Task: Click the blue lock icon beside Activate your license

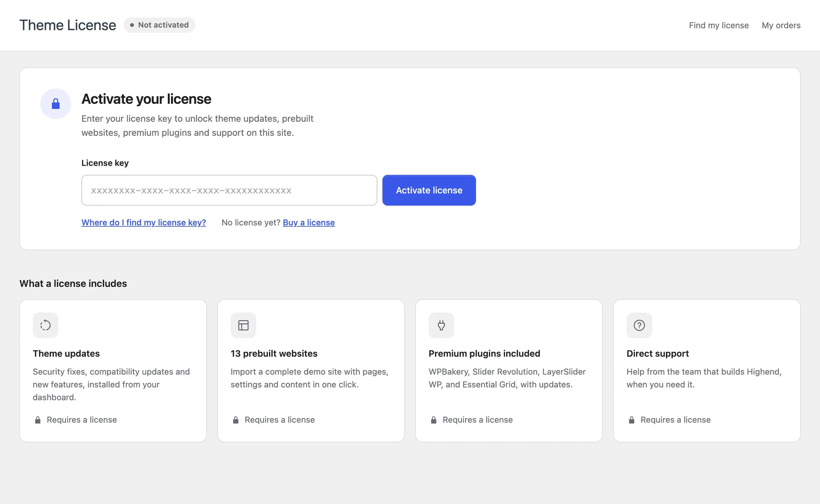Action: click(56, 103)
